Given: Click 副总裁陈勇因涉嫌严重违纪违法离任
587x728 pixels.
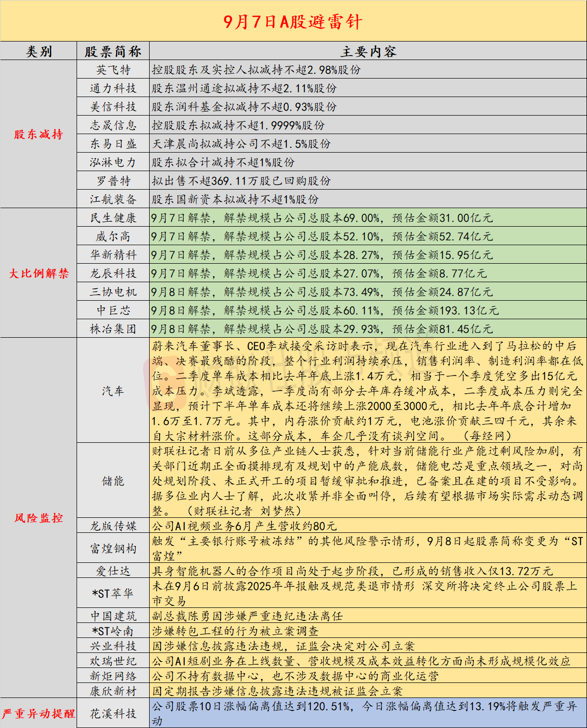Looking at the screenshot, I should (247, 616).
